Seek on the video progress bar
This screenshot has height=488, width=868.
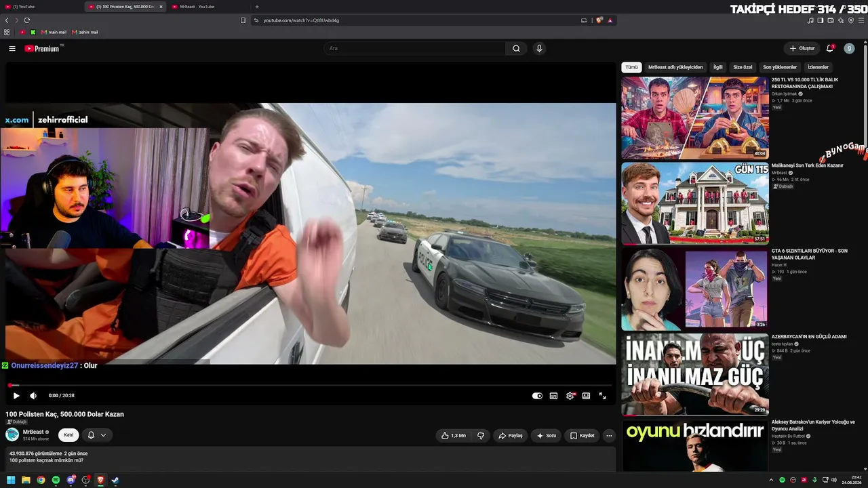coord(311,385)
